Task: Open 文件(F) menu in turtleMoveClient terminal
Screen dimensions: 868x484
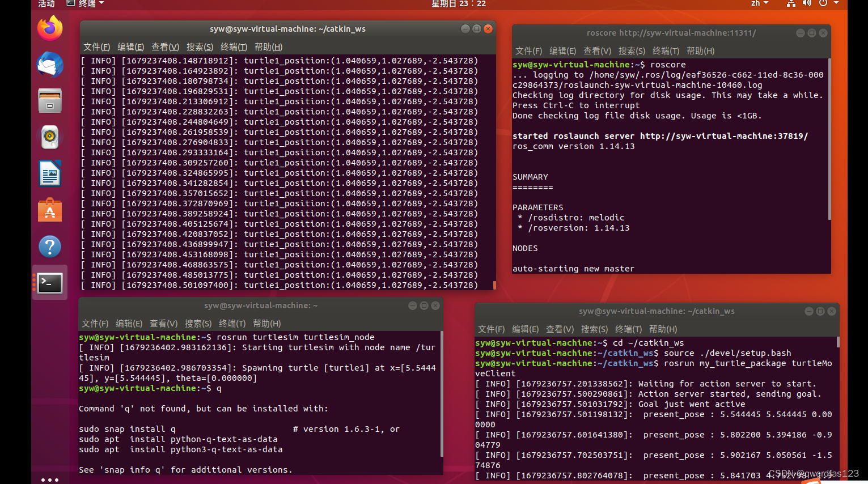Action: (x=491, y=329)
